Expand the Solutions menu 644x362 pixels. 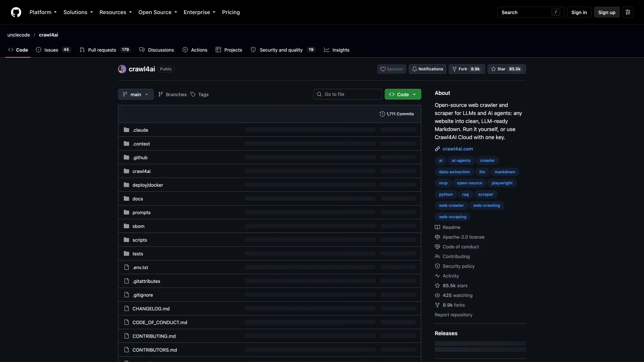[78, 12]
